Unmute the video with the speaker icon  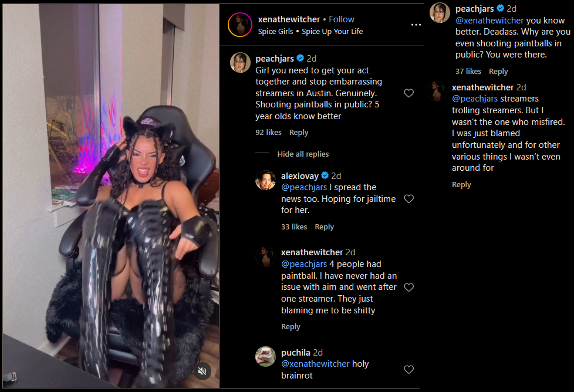click(x=202, y=371)
